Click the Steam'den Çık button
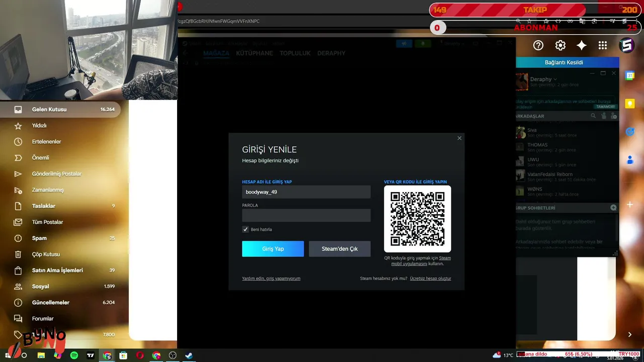This screenshot has width=644, height=362. pos(340,249)
